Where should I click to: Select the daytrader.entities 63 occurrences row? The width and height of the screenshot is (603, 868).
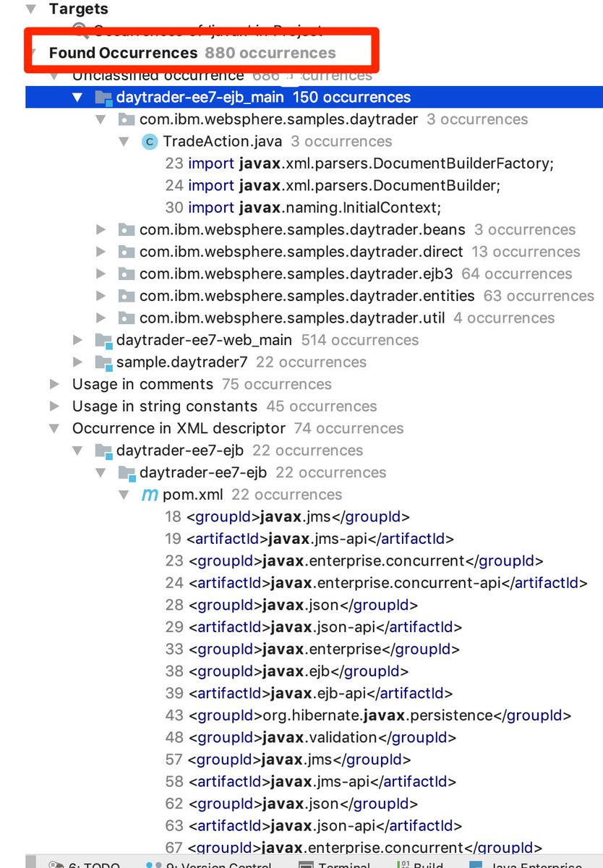(367, 296)
